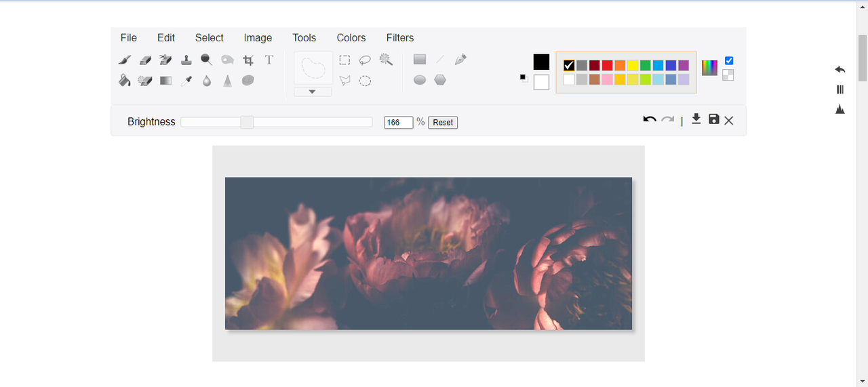868x387 pixels.
Task: Pick the brown palette swatch
Action: (x=595, y=79)
